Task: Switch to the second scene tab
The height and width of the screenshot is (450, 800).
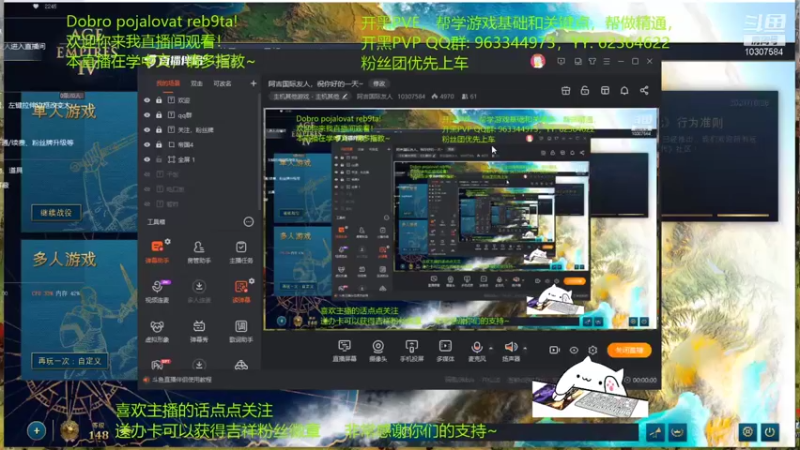Action: 196,83
